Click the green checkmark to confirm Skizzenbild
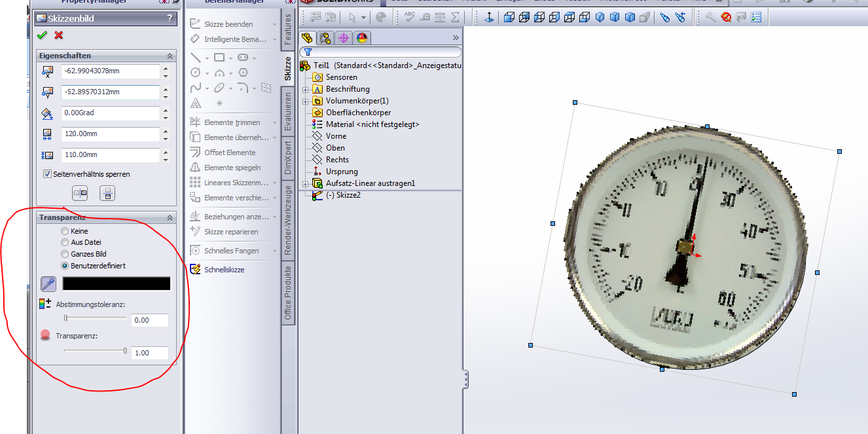This screenshot has height=434, width=868. click(x=43, y=35)
